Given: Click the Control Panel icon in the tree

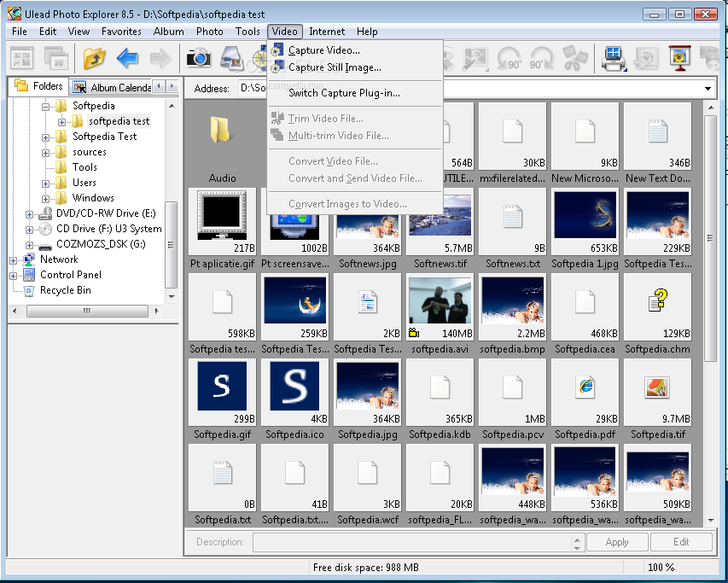Looking at the screenshot, I should pyautogui.click(x=29, y=275).
